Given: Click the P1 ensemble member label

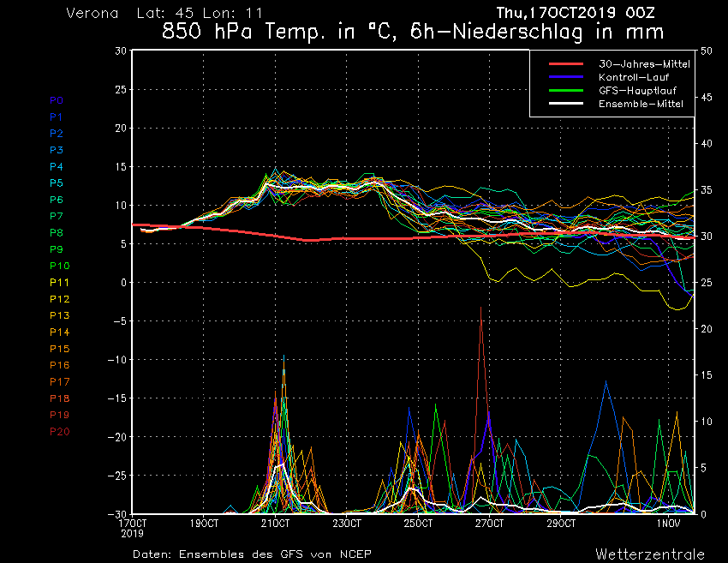Looking at the screenshot, I should tap(57, 117).
